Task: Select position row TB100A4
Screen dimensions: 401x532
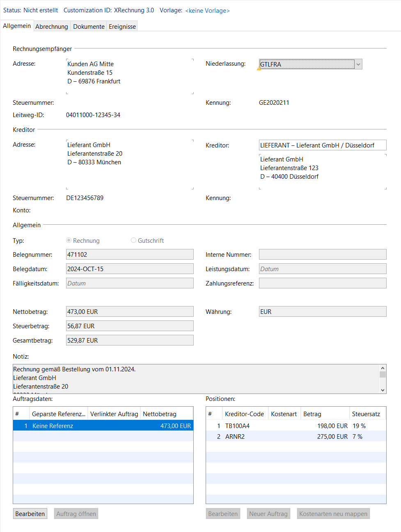Action: (x=296, y=426)
